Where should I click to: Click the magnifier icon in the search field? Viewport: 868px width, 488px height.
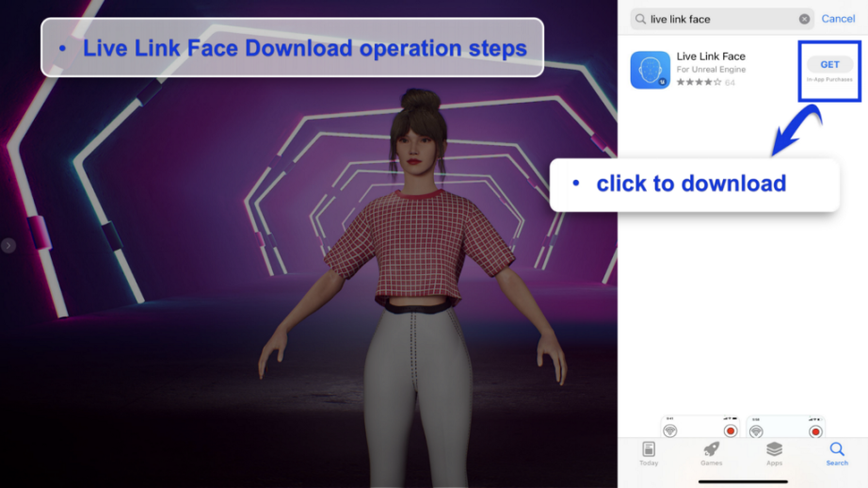[641, 19]
